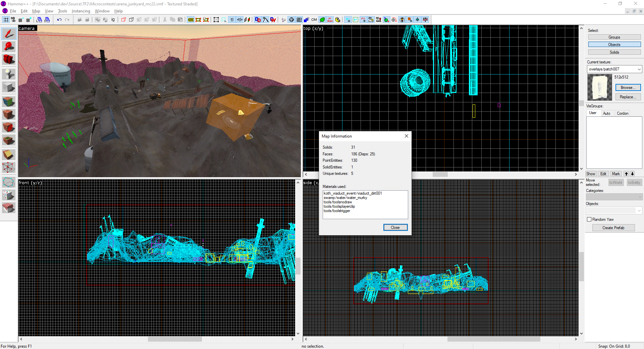Select the Camera tool
644x349 pixels.
(9, 60)
